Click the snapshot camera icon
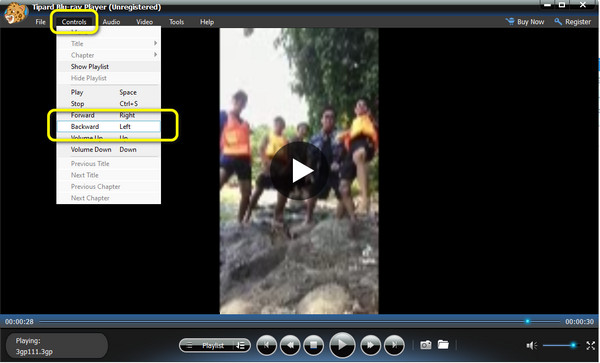The width and height of the screenshot is (600, 363). click(x=426, y=345)
